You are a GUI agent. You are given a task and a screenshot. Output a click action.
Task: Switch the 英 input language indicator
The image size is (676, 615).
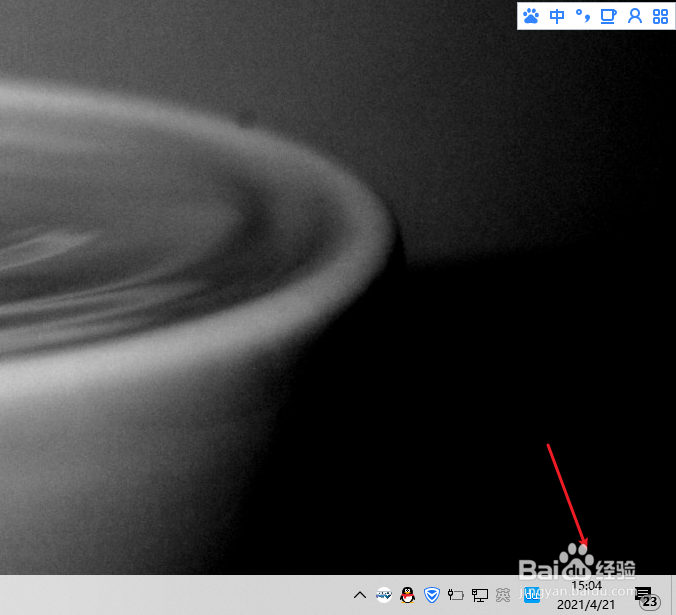coord(503,595)
